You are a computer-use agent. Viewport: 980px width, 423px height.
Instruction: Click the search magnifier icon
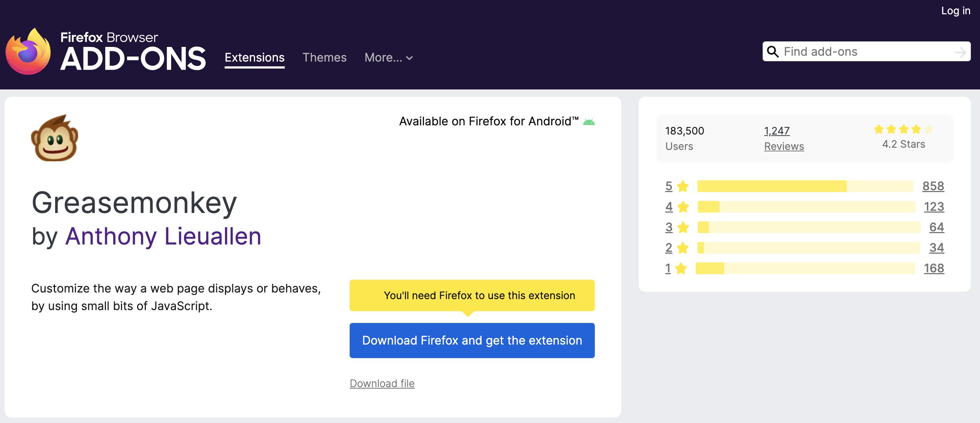[772, 52]
